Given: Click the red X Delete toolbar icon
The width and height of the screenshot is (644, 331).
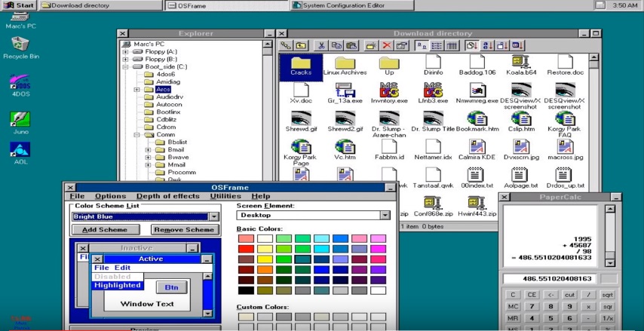Looking at the screenshot, I should pyautogui.click(x=387, y=45).
